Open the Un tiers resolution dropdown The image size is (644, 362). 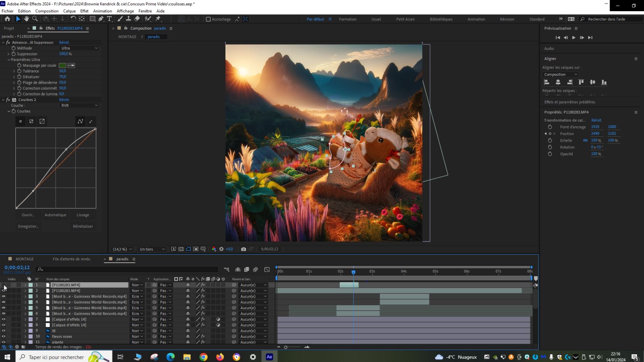point(152,249)
